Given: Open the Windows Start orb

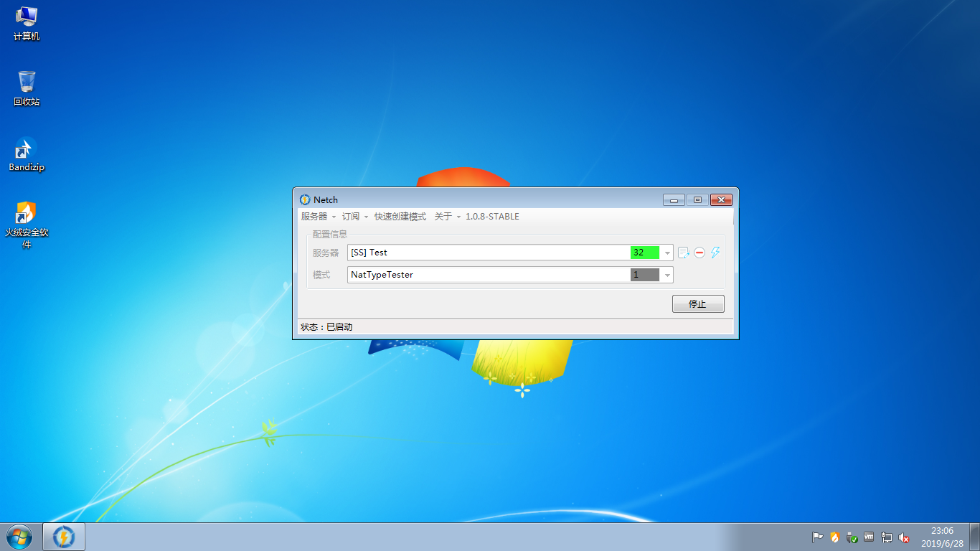Looking at the screenshot, I should pos(19,537).
